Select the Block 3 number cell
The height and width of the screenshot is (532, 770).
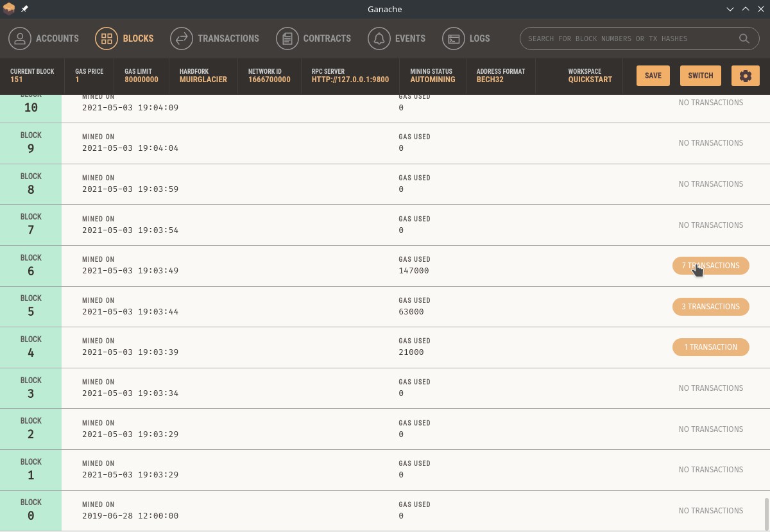[x=31, y=388]
